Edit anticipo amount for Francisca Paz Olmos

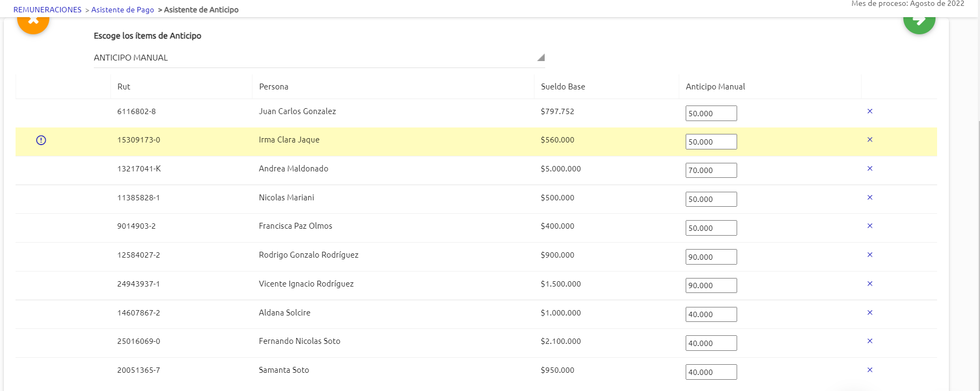(711, 228)
